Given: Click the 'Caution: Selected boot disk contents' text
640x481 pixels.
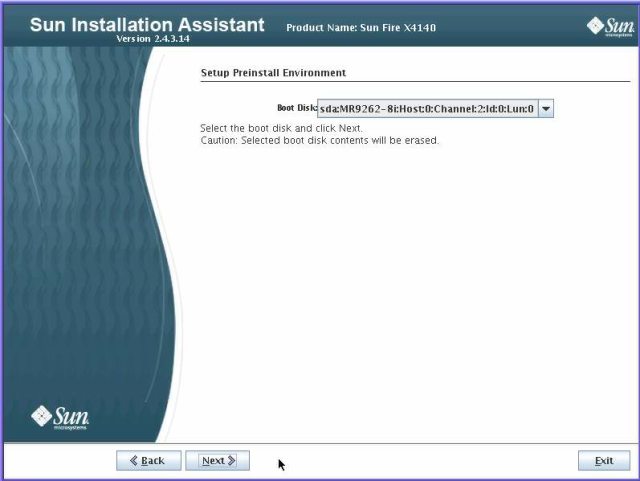Looking at the screenshot, I should [320, 140].
